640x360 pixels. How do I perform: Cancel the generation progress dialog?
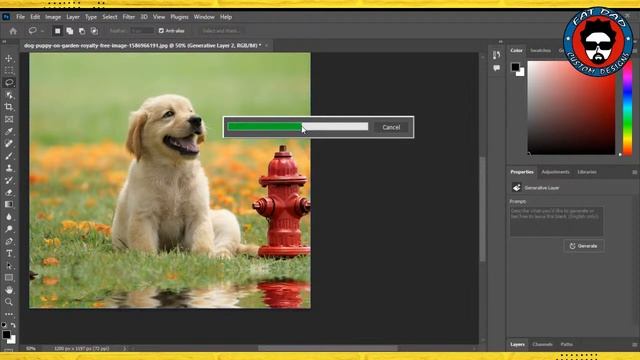click(391, 127)
